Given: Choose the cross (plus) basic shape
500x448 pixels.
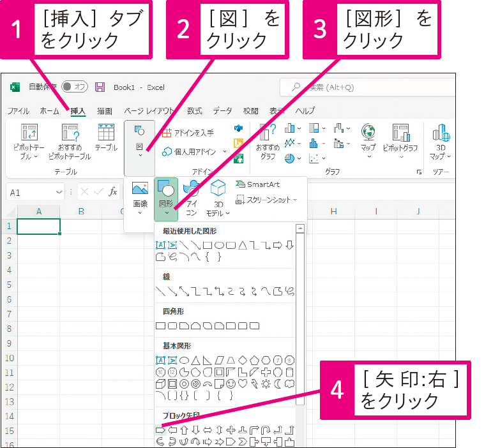Looking at the screenshot, I should (266, 372).
